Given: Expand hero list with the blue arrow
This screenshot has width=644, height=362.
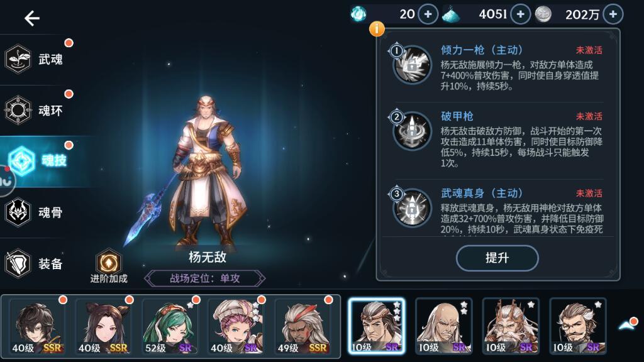Looking at the screenshot, I should click(x=627, y=325).
